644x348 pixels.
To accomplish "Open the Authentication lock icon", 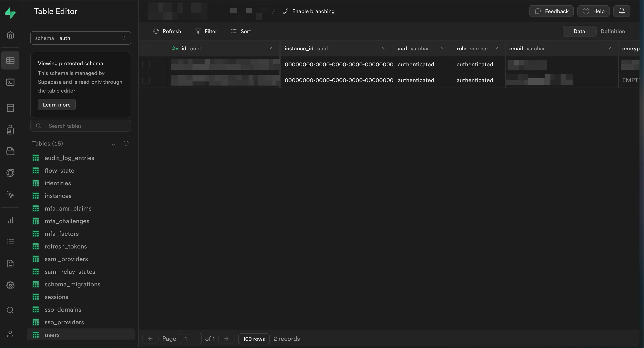I will click(x=10, y=130).
